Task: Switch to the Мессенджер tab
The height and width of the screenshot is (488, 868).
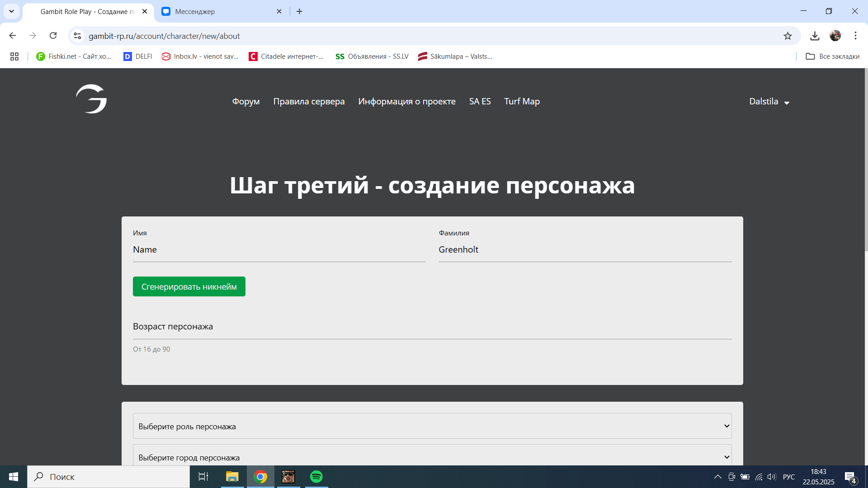Action: pyautogui.click(x=217, y=12)
